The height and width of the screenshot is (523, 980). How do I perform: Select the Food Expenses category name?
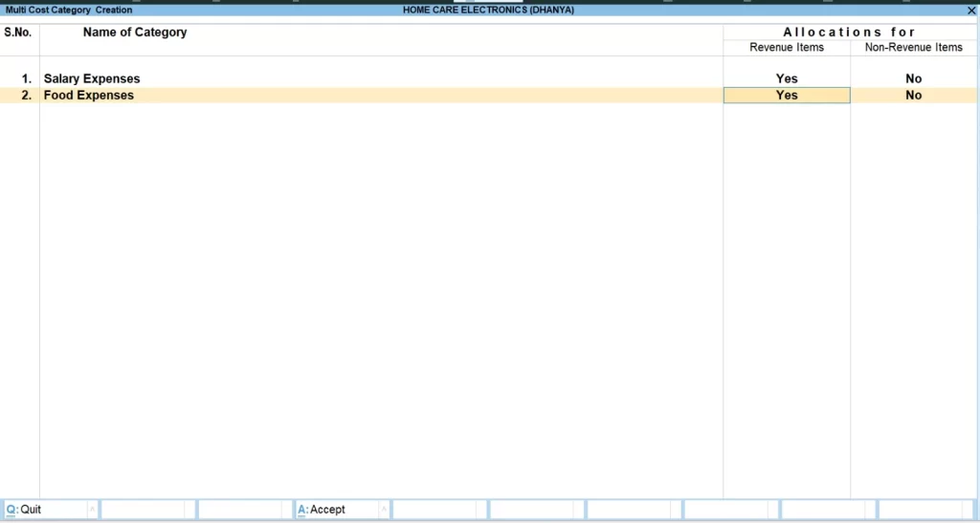89,96
